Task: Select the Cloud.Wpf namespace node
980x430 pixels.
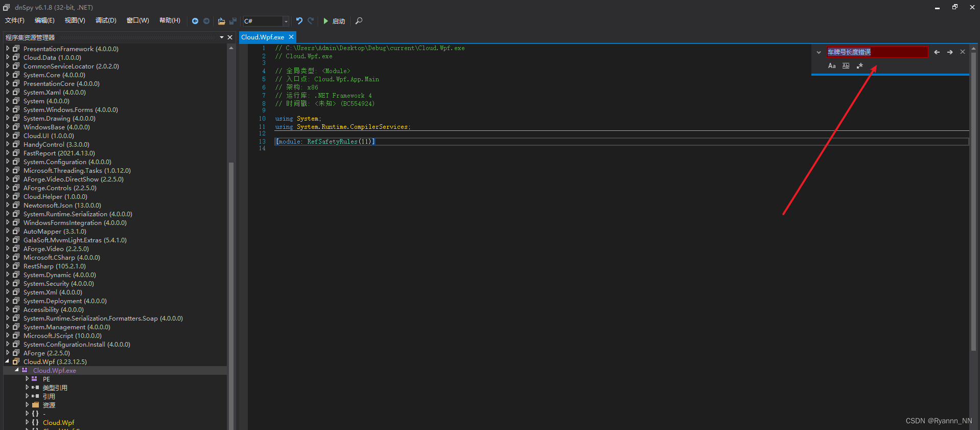Action: click(59, 422)
